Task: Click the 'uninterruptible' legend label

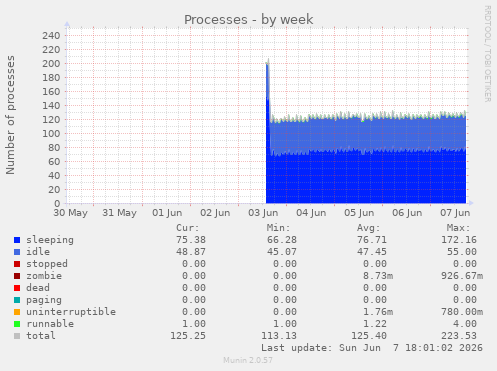Action: click(x=71, y=312)
